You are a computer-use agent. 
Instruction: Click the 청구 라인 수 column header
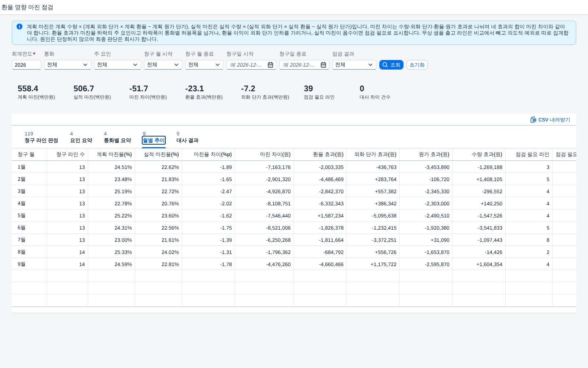coord(68,155)
